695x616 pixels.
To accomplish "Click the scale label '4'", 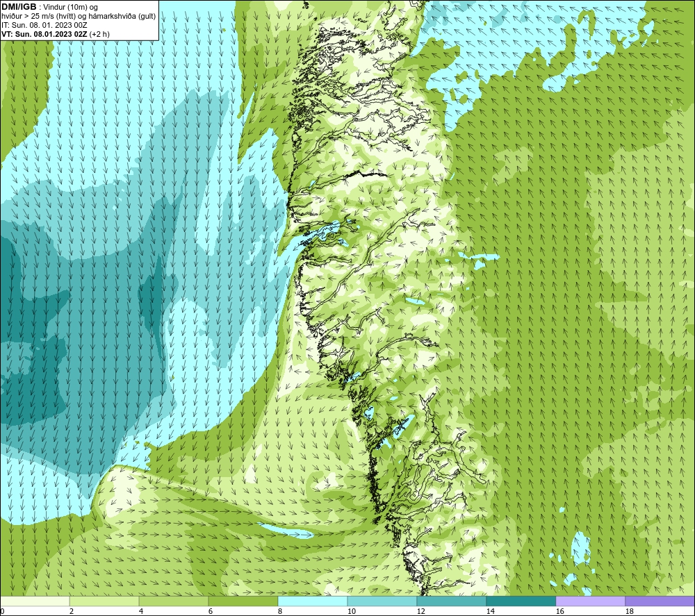I will click(x=141, y=611).
